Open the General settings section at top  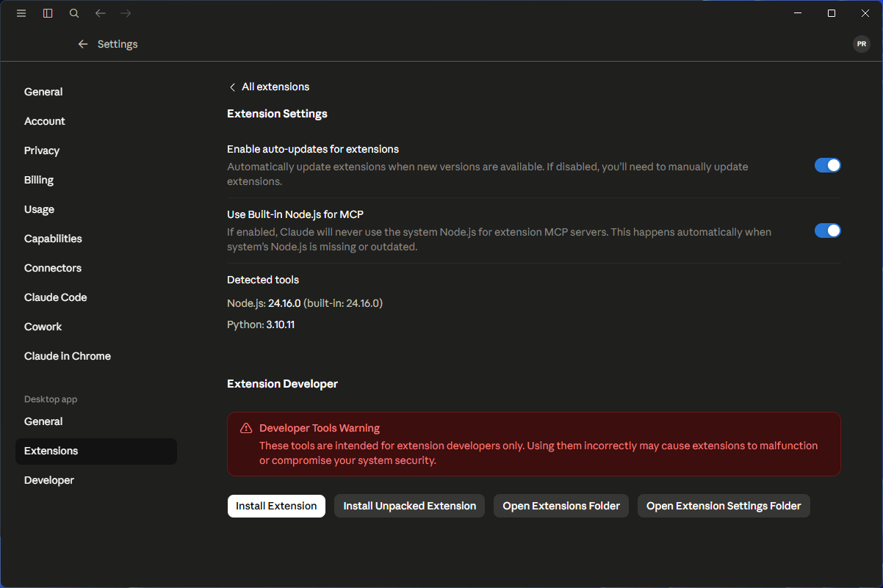[96, 92]
